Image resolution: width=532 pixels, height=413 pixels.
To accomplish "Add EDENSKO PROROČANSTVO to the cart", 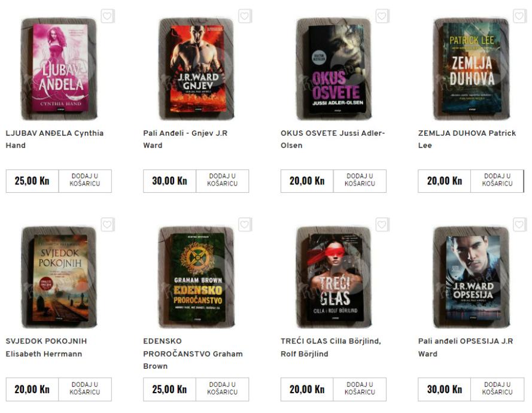I will click(x=222, y=389).
